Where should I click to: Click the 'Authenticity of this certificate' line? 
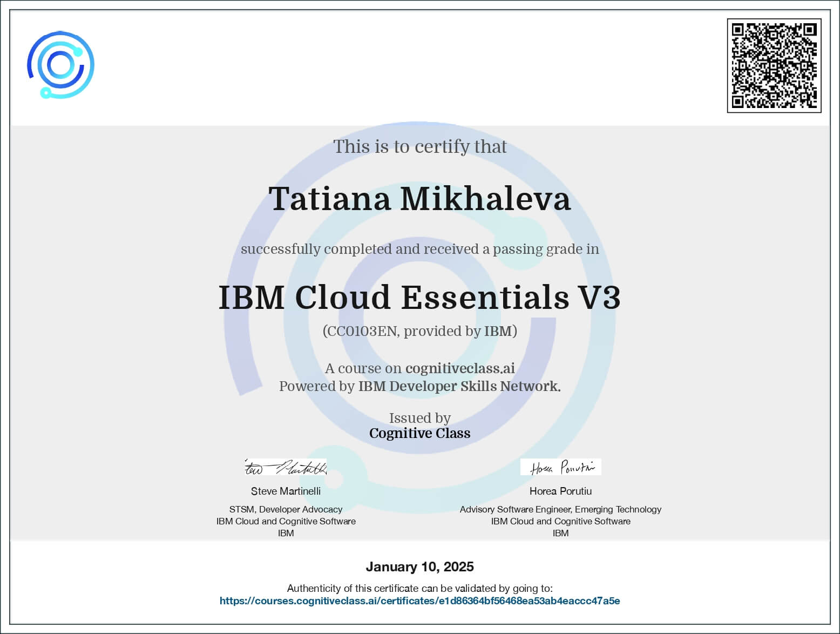pyautogui.click(x=419, y=588)
